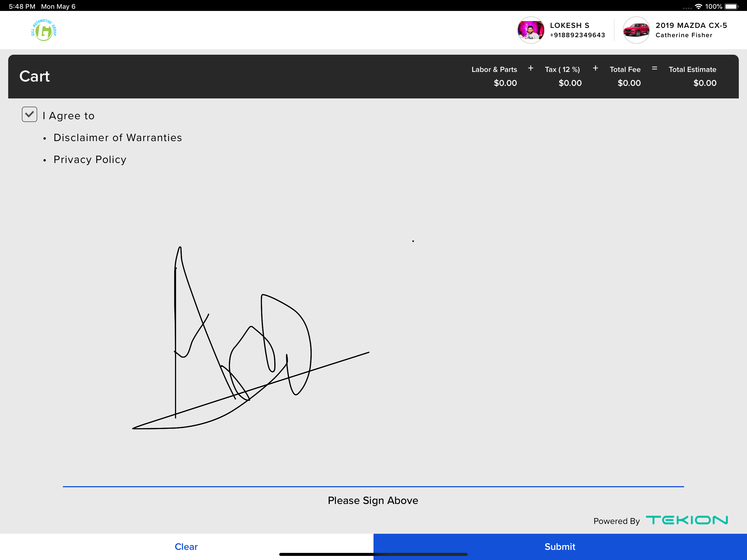
Task: Click the Tax ( 12 %) label
Action: pos(562,69)
